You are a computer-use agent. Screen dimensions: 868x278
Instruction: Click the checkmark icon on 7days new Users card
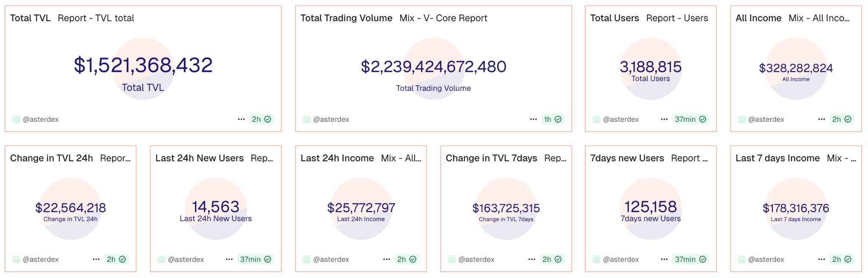(x=703, y=259)
